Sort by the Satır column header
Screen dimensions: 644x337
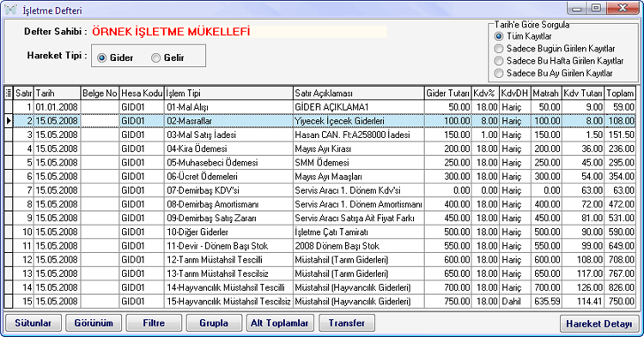pos(23,93)
